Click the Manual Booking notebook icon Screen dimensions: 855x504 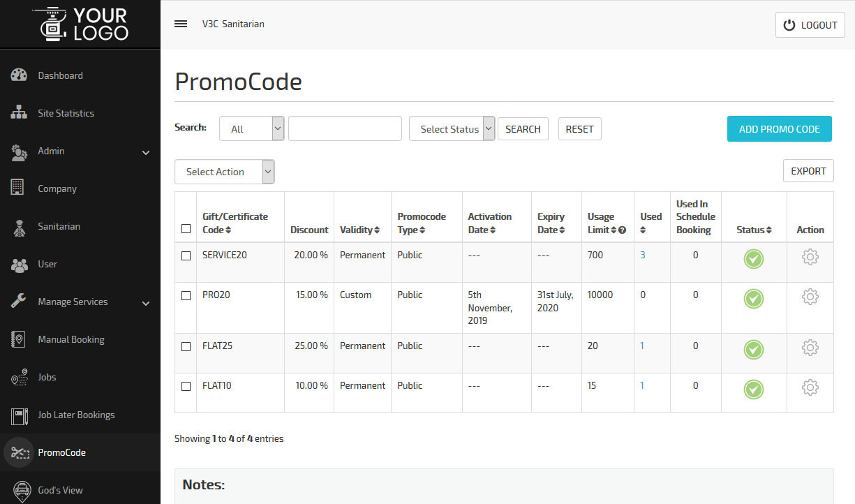pyautogui.click(x=18, y=339)
